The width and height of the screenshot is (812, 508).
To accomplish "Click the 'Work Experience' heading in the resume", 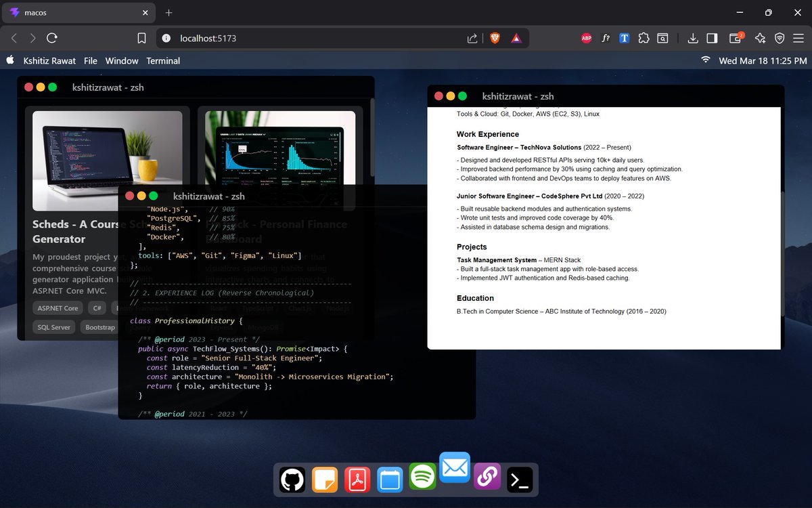I will pyautogui.click(x=488, y=134).
